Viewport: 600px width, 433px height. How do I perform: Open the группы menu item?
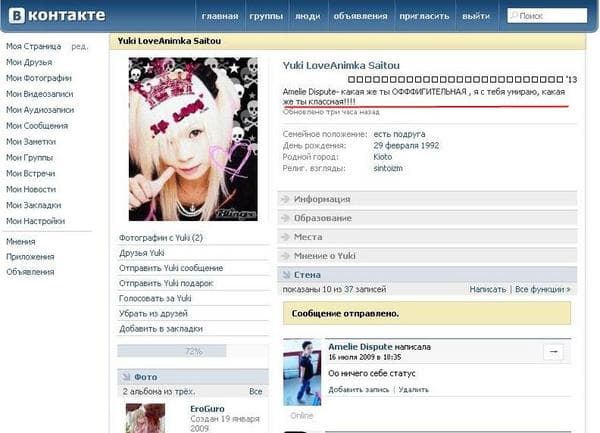tap(266, 16)
